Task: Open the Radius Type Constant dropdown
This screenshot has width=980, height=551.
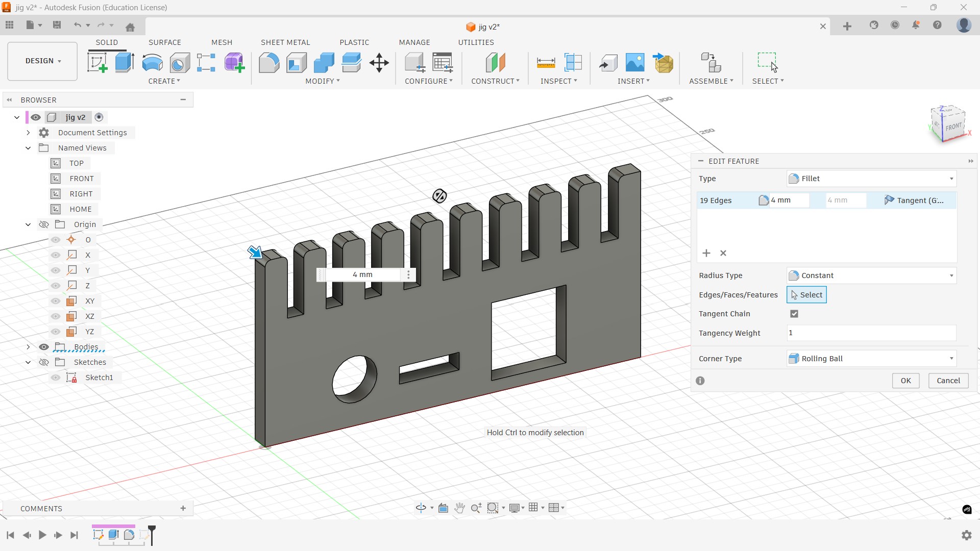Action: pos(871,275)
